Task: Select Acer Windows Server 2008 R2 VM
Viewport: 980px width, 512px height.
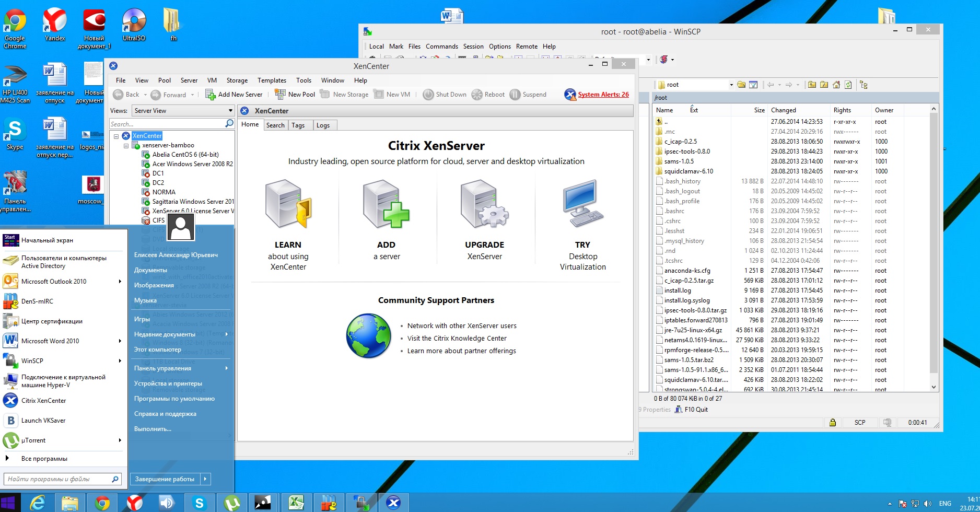Action: (193, 164)
